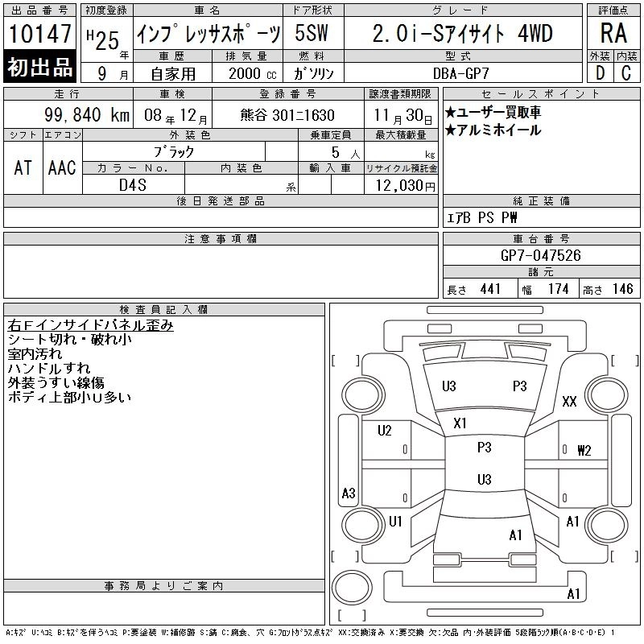Click mileage 99,840 km
The height and width of the screenshot is (644, 644).
87,115
